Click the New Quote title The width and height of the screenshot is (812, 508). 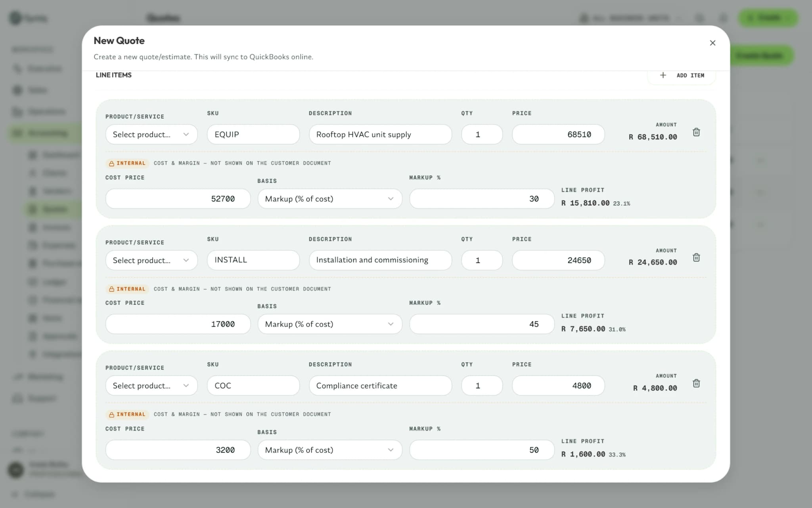(x=119, y=41)
